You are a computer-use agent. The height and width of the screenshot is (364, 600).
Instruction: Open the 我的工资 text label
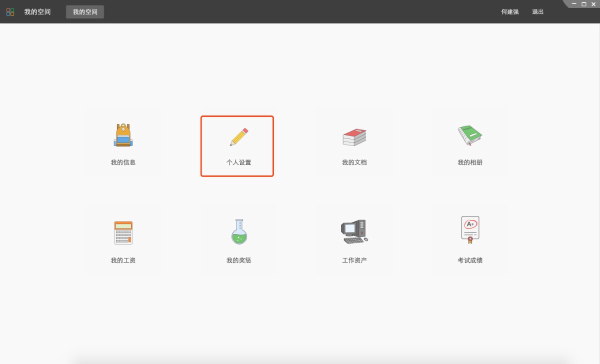[123, 260]
